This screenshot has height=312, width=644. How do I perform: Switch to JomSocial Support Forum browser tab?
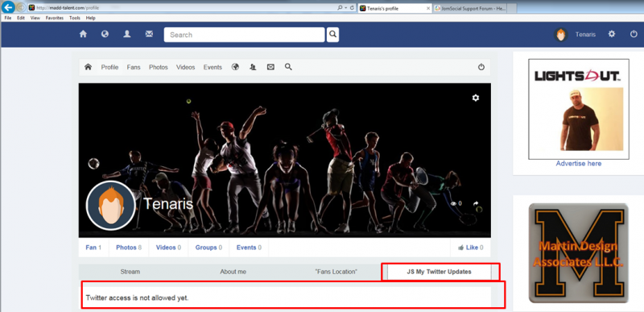tap(470, 8)
